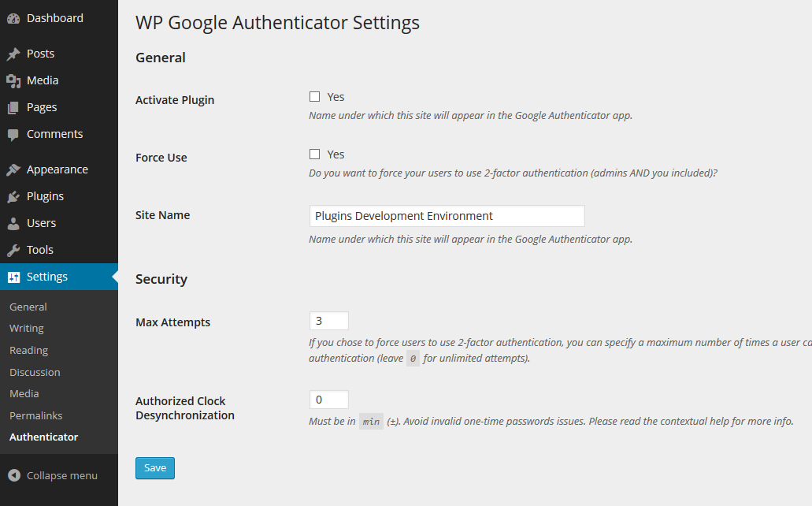Click the Comments speech bubble icon
Screen dimensions: 812x506
(x=13, y=135)
